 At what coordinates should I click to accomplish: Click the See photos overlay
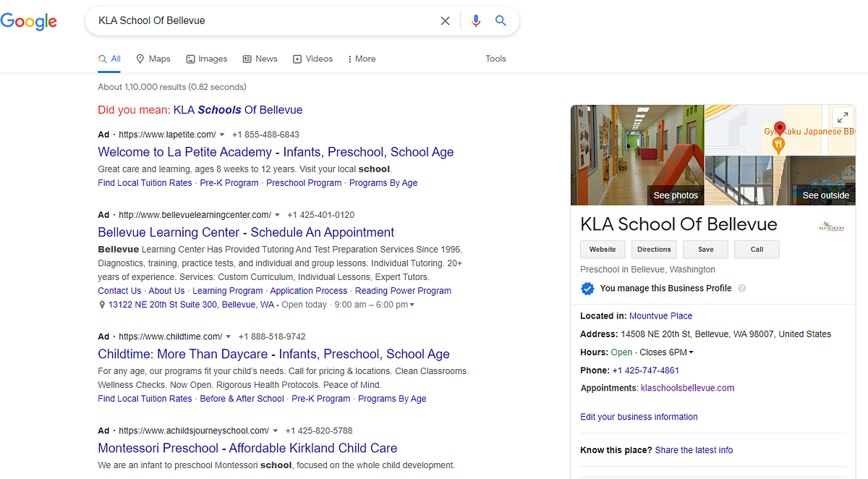click(x=676, y=195)
